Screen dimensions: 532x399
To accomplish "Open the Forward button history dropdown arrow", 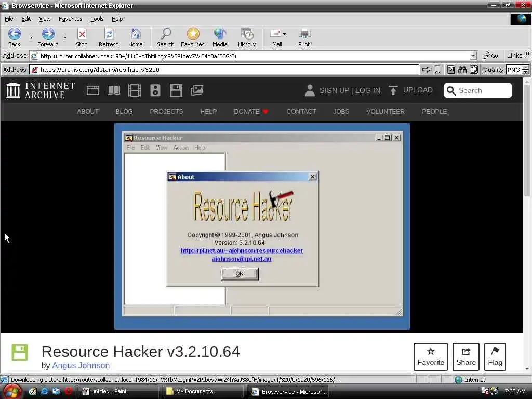I will (x=65, y=37).
